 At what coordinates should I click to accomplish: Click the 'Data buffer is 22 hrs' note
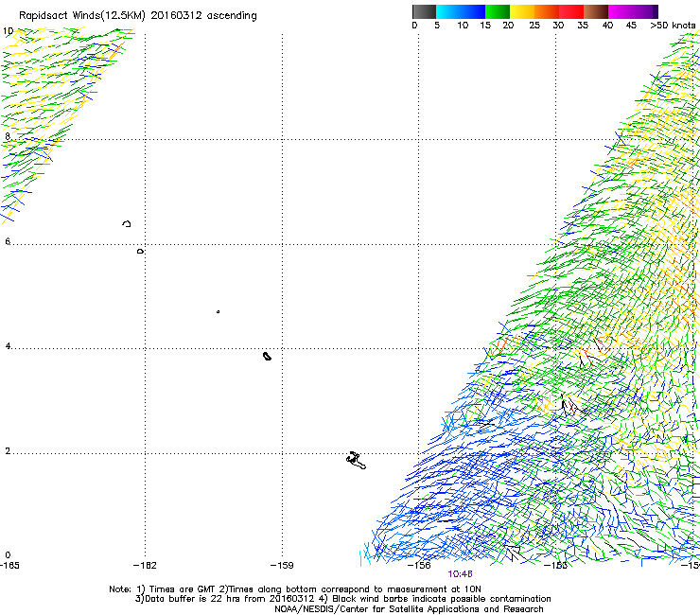[342, 599]
